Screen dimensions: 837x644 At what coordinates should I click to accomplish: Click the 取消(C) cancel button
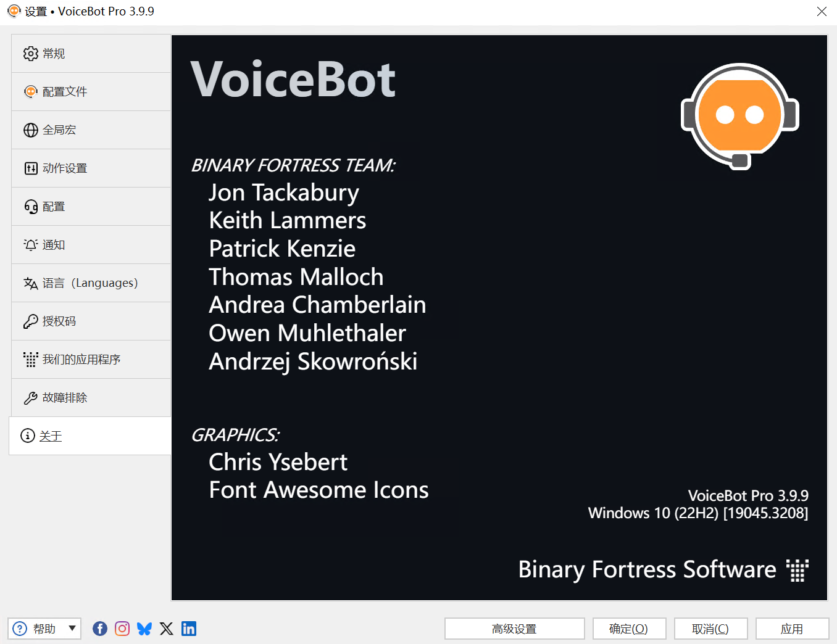[x=710, y=629]
